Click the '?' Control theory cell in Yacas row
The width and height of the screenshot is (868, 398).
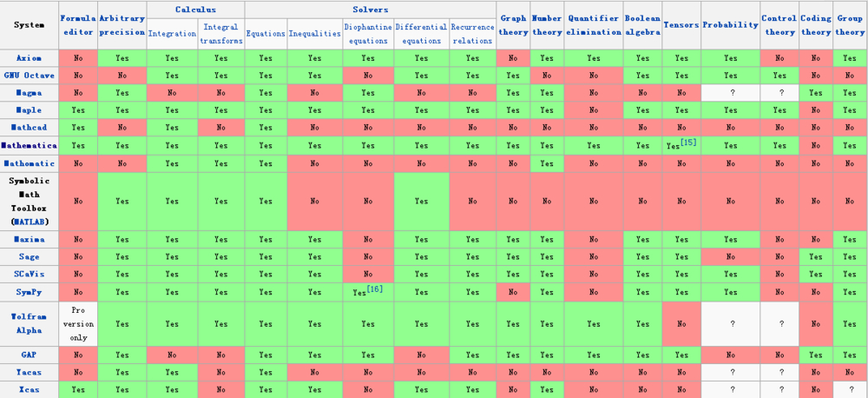[779, 372]
